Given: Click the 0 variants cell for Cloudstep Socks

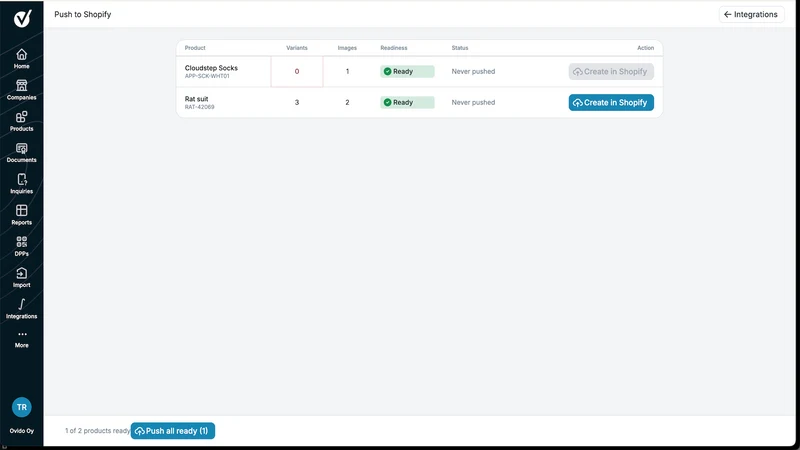Looking at the screenshot, I should click(x=297, y=71).
